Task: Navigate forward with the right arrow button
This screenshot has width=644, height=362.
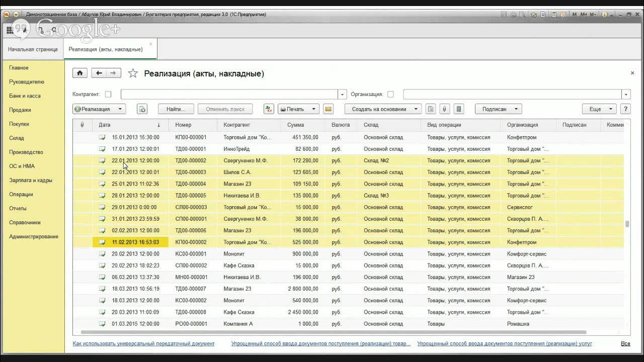Action: click(114, 73)
